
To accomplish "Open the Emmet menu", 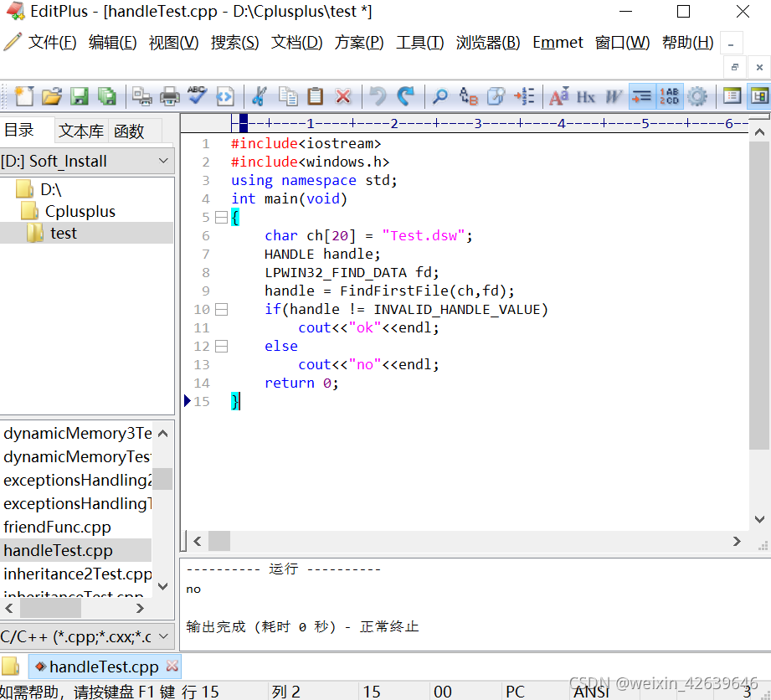I will pyautogui.click(x=558, y=43).
